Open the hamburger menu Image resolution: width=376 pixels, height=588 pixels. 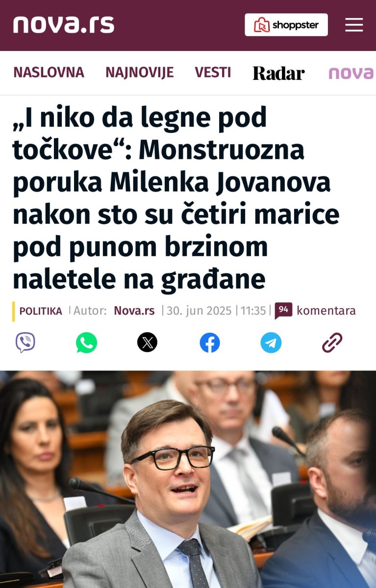coord(353,25)
